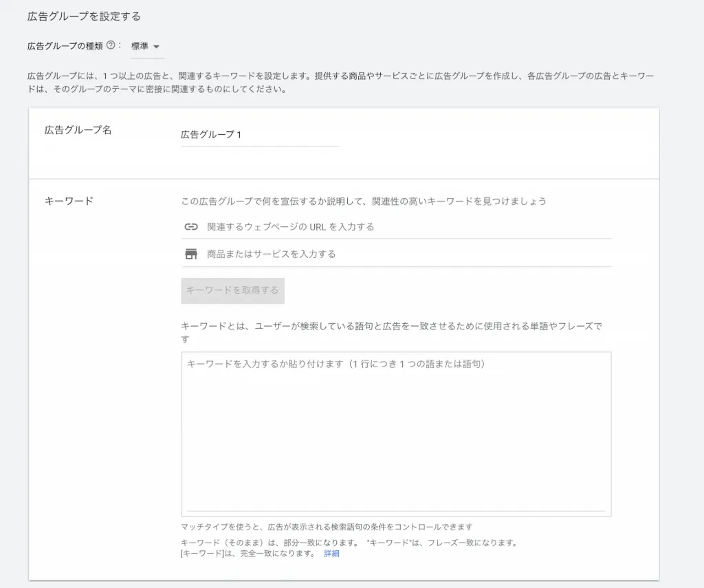
Task: Click the 商品またはサービスを入力する field
Action: (x=396, y=254)
